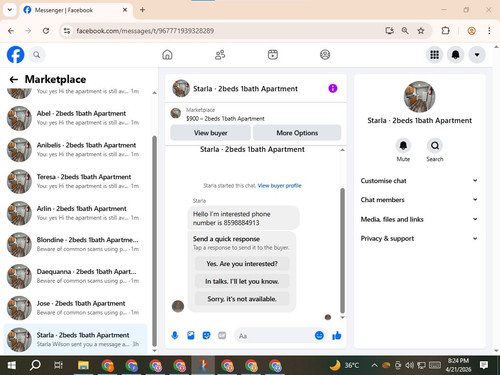Open the Facebook menu grid icon
Image resolution: width=500 pixels, height=375 pixels.
point(434,55)
